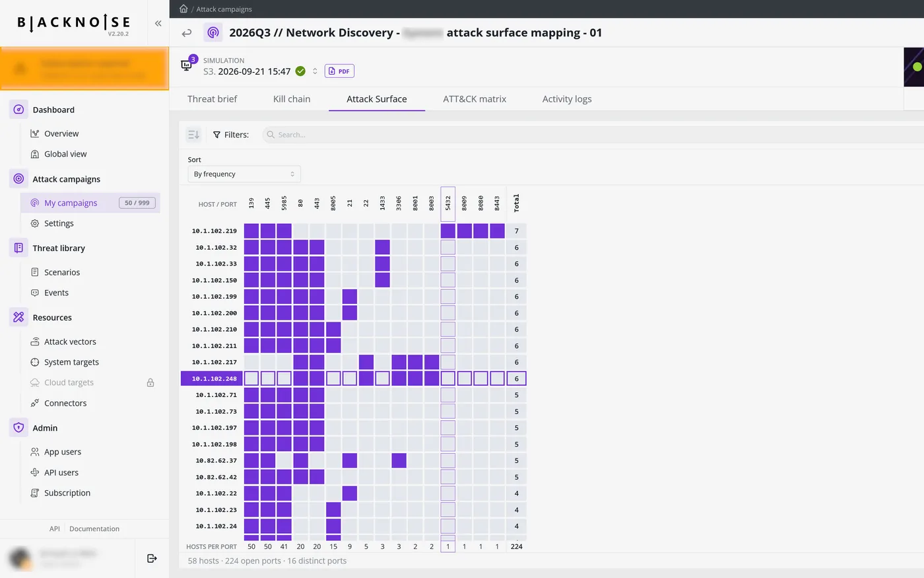Viewport: 924px width, 578px height.
Task: Download the PDF report
Action: click(x=340, y=71)
